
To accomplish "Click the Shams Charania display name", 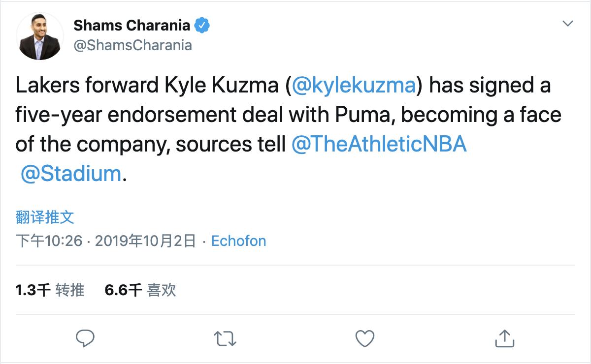I will coord(132,25).
